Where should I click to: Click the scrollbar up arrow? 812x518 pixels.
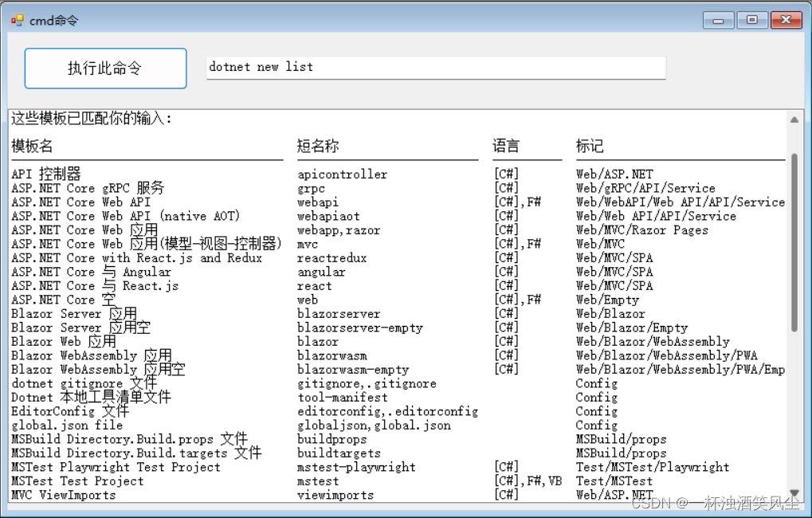click(794, 120)
